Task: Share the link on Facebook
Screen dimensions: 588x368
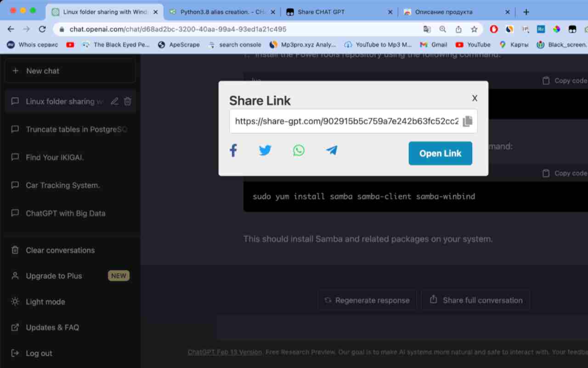Action: pos(233,150)
